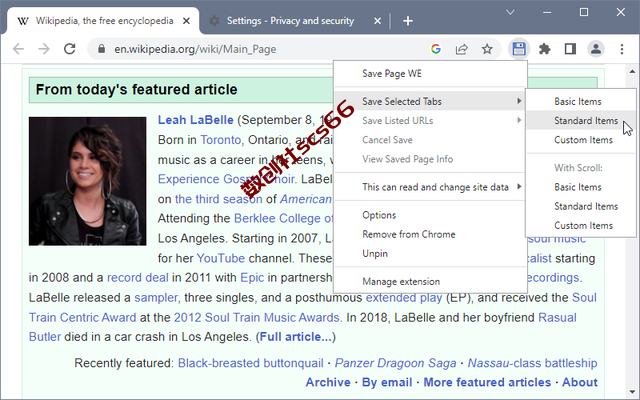Open the Epic link
This screenshot has width=640, height=400.
252,278
